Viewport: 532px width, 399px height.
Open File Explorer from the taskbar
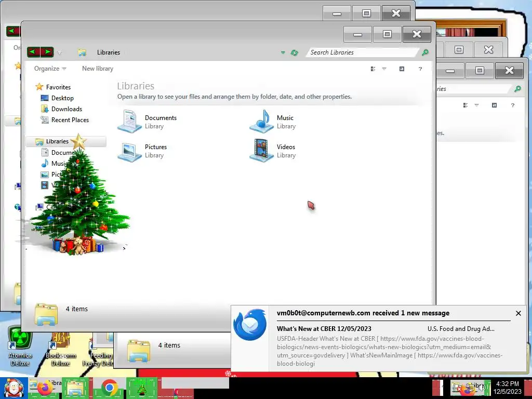[76, 388]
